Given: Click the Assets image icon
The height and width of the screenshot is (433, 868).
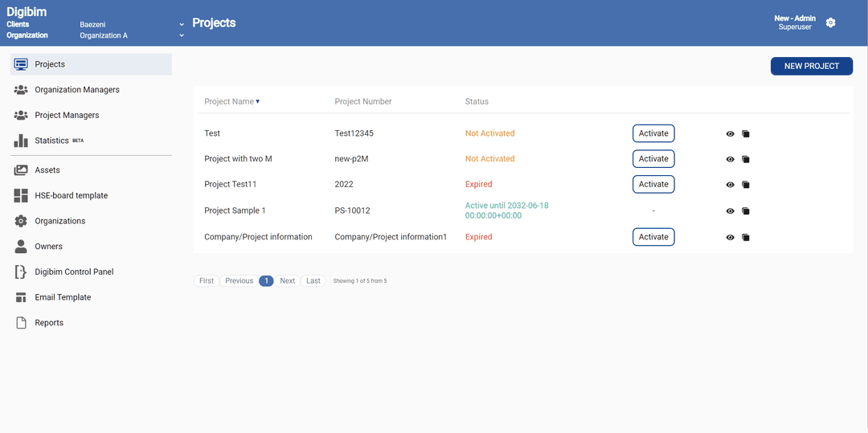Looking at the screenshot, I should [x=21, y=170].
